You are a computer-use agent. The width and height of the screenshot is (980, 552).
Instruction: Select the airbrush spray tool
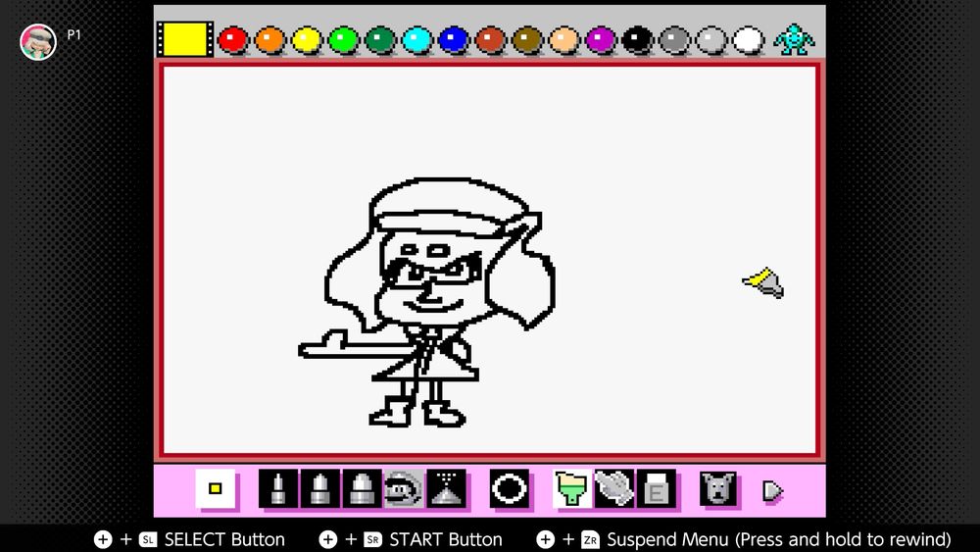pyautogui.click(x=446, y=488)
